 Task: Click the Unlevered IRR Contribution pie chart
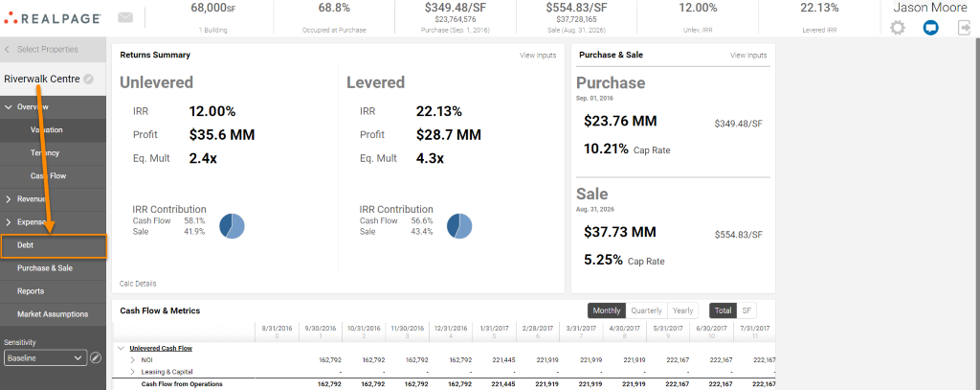coord(232,225)
